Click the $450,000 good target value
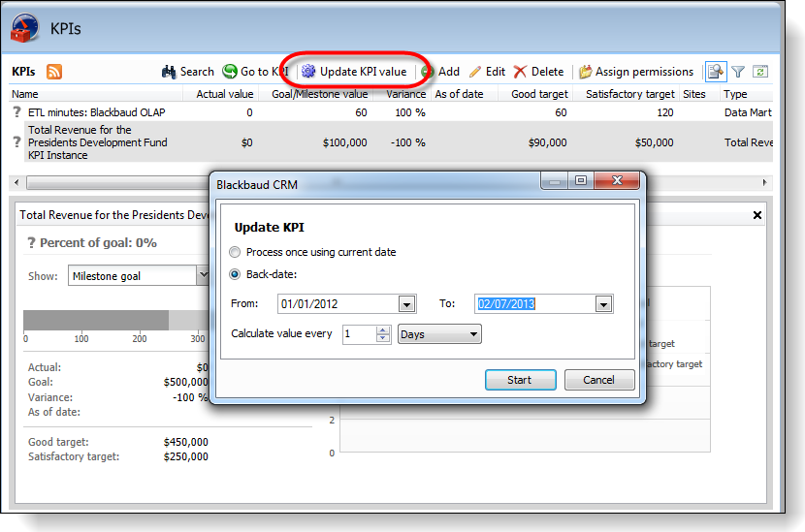 tap(186, 442)
